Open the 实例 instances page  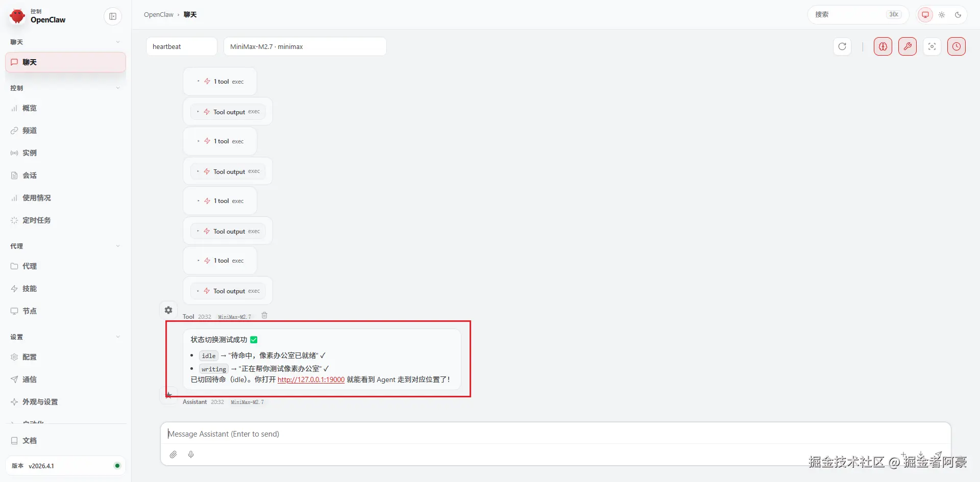tap(65, 153)
